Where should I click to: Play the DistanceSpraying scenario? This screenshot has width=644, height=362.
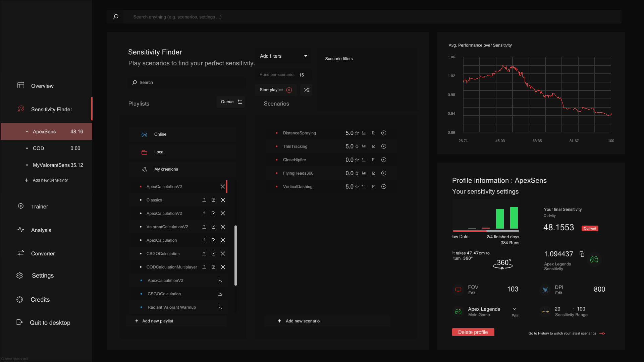(x=384, y=133)
